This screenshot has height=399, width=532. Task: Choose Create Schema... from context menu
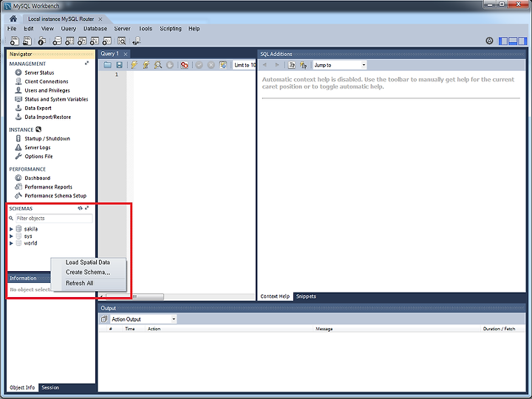tap(88, 272)
